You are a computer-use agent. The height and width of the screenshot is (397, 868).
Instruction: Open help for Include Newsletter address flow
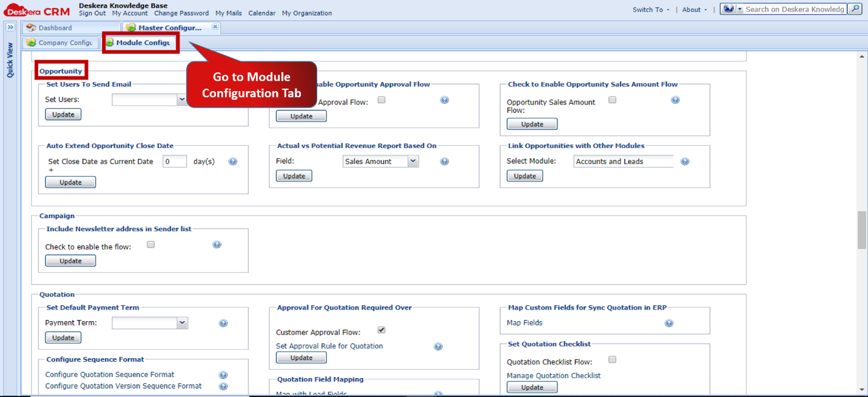(217, 244)
